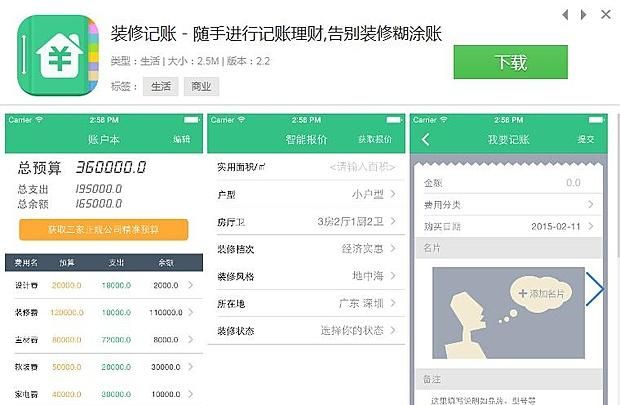Click the 小户型 value
The height and width of the screenshot is (405, 620).
pos(368,194)
